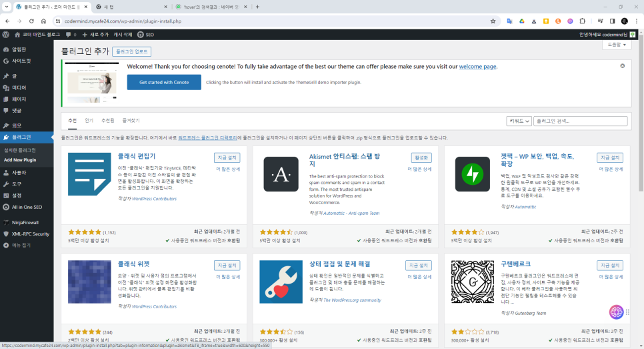Open 워드프레스 플러그인 디렉토리 link
The height and width of the screenshot is (349, 644).
[x=207, y=137]
